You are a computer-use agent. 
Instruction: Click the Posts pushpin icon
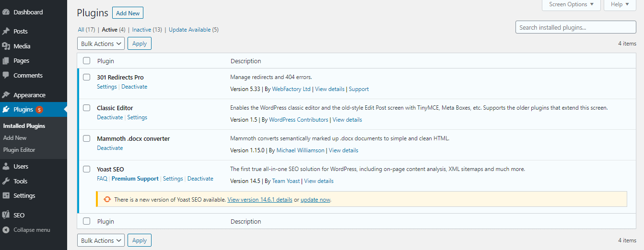[x=6, y=31]
